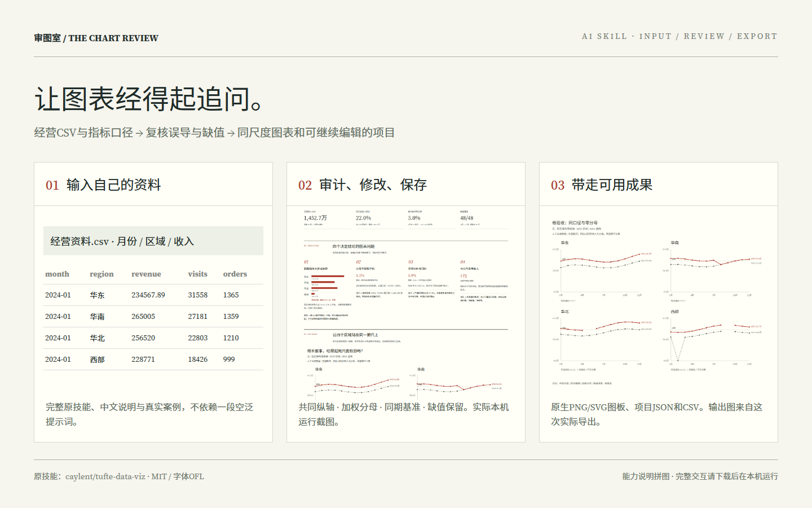This screenshot has height=508, width=812.
Task: Click the orders column header
Action: coord(235,274)
